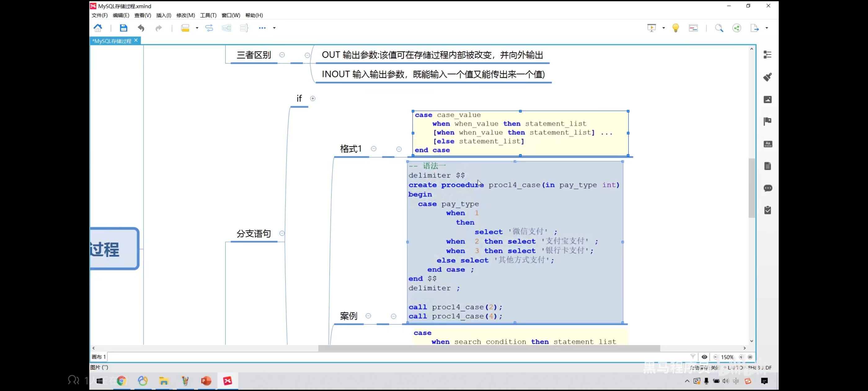Click the Home icon in toolbar

click(x=98, y=28)
